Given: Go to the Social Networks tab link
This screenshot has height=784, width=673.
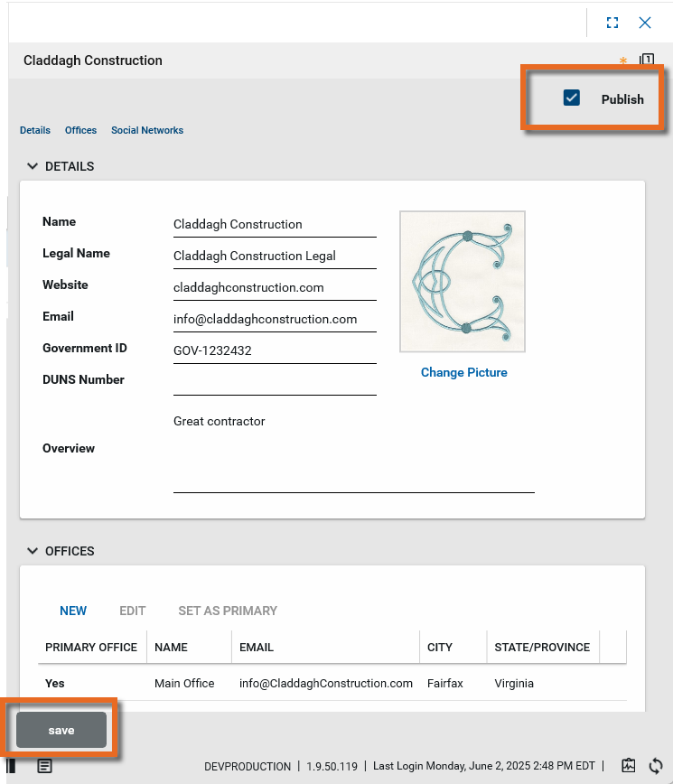Looking at the screenshot, I should point(147,130).
